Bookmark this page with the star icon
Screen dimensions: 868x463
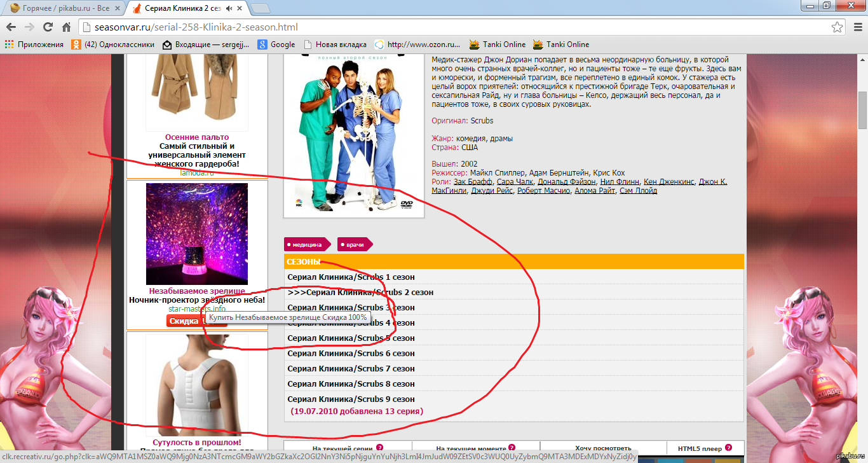pyautogui.click(x=837, y=27)
